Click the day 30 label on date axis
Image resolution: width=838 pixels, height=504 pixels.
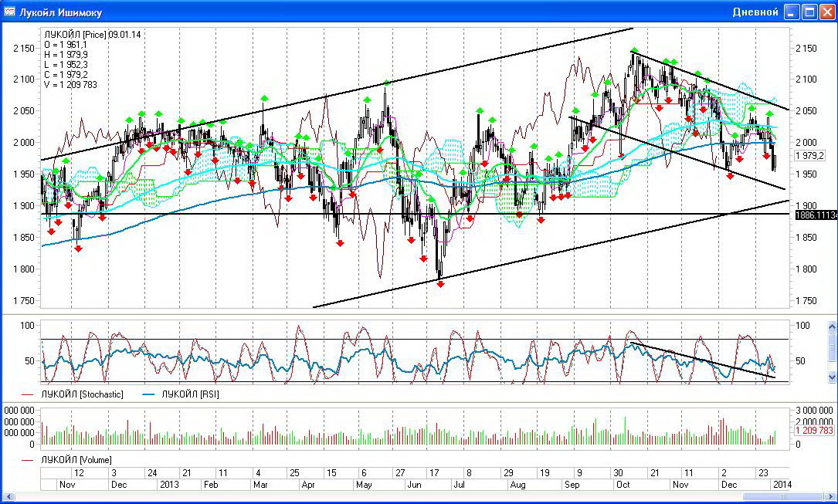[x=618, y=472]
